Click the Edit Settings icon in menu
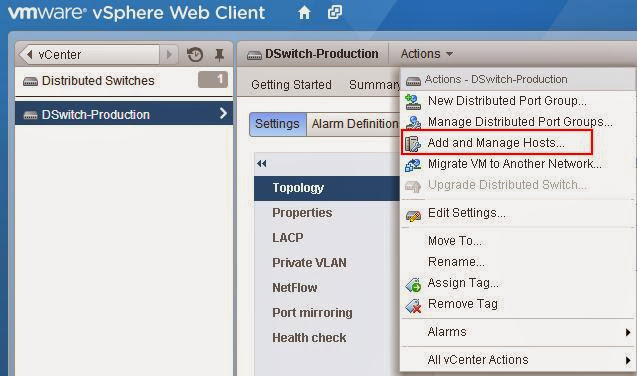This screenshot has height=376, width=637. [x=413, y=216]
